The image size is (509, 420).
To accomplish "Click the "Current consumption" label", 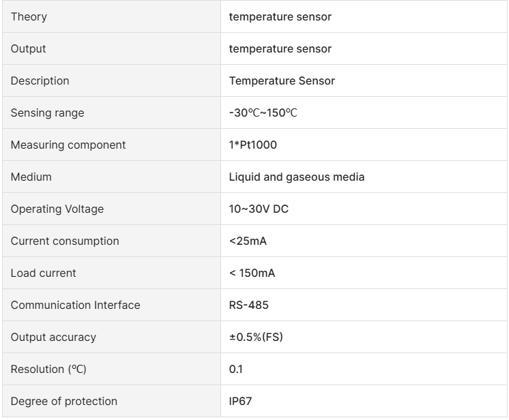I will coord(65,241).
